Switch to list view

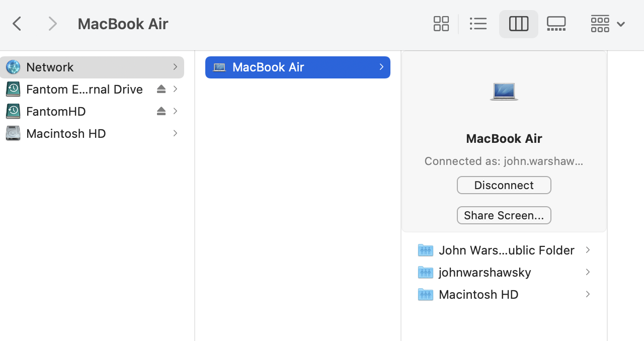478,24
